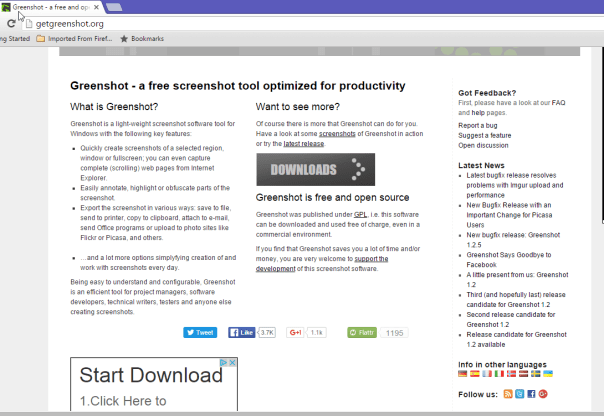Select the Greenshot browser tab
This screenshot has height=416, width=604.
[50, 7]
